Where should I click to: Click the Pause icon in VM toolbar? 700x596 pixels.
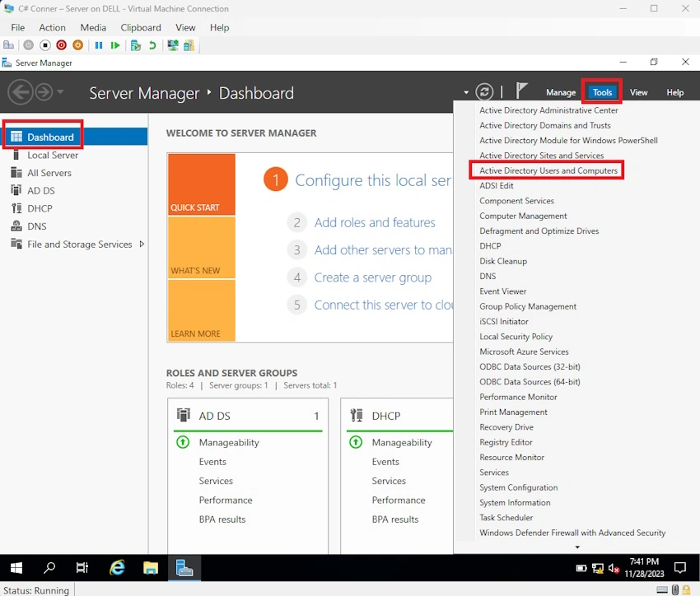99,45
